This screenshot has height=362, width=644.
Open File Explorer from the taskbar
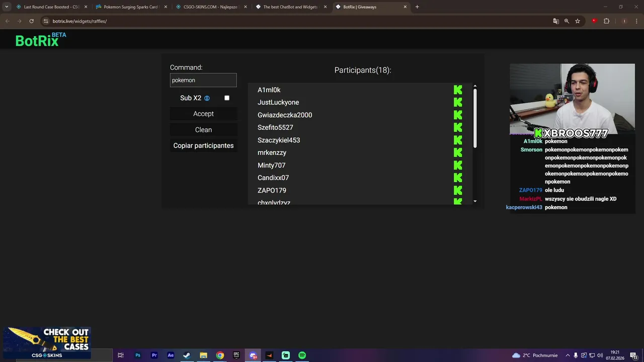(203, 355)
